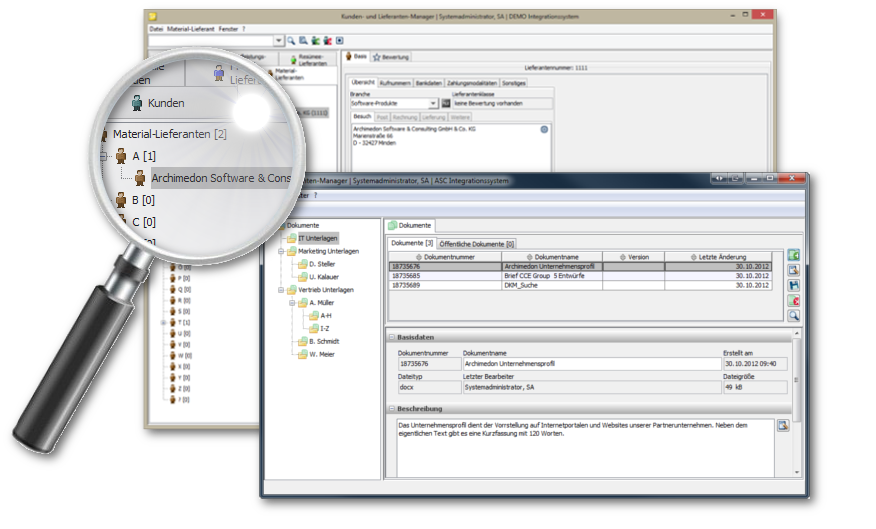Select the W. Meier folder
Screen dimensions: 876x529
tap(322, 354)
